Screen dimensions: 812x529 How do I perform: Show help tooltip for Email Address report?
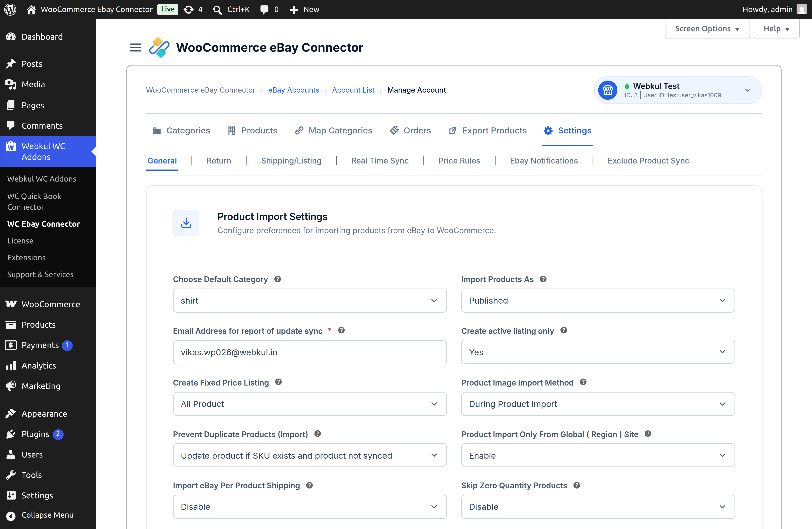(x=341, y=330)
